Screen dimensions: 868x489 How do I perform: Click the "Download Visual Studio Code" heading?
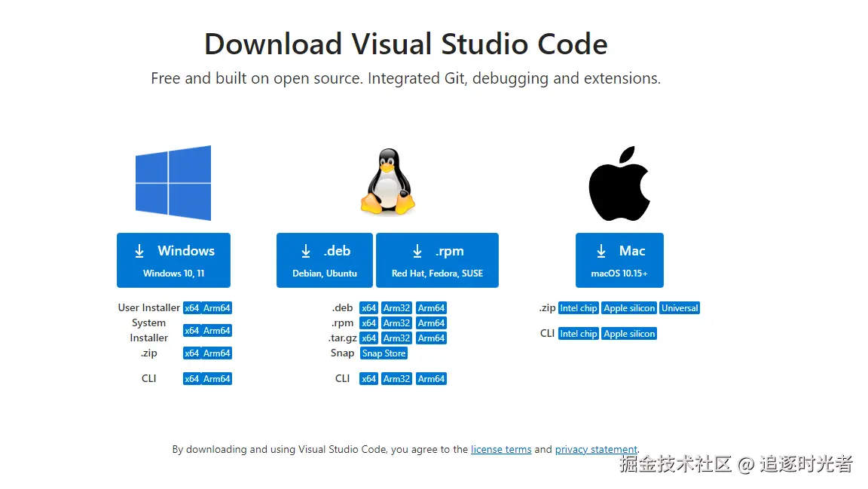406,44
